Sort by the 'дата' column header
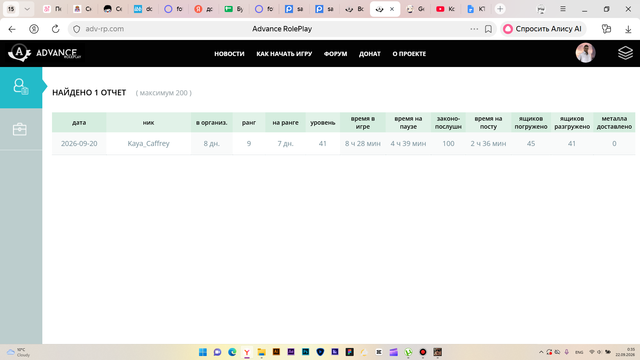The width and height of the screenshot is (640, 360). (79, 122)
